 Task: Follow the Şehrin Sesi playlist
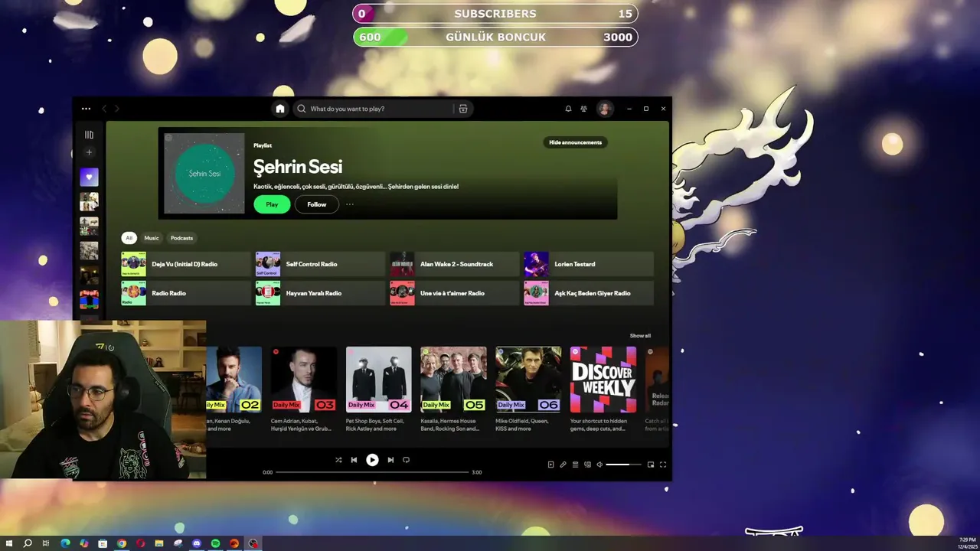[x=317, y=204]
